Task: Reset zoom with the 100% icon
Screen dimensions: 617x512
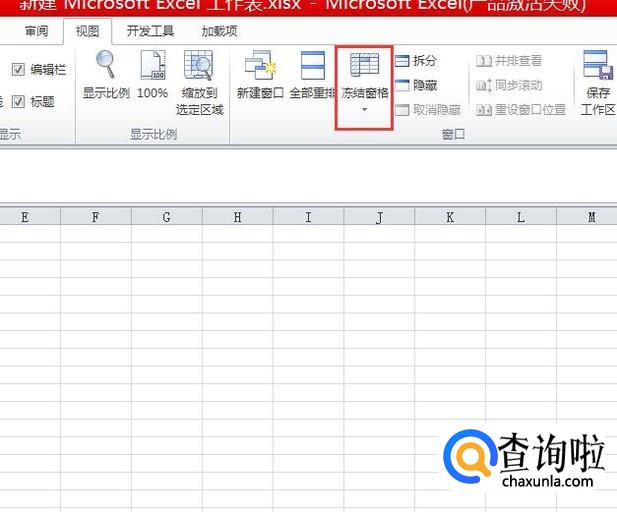Action: (x=153, y=75)
